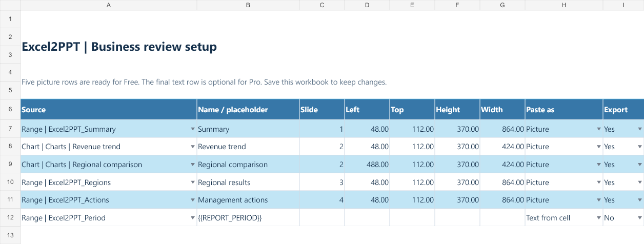Open Source dropdown for Excel2PPT_Regions row
644x244 pixels.
pyautogui.click(x=192, y=182)
